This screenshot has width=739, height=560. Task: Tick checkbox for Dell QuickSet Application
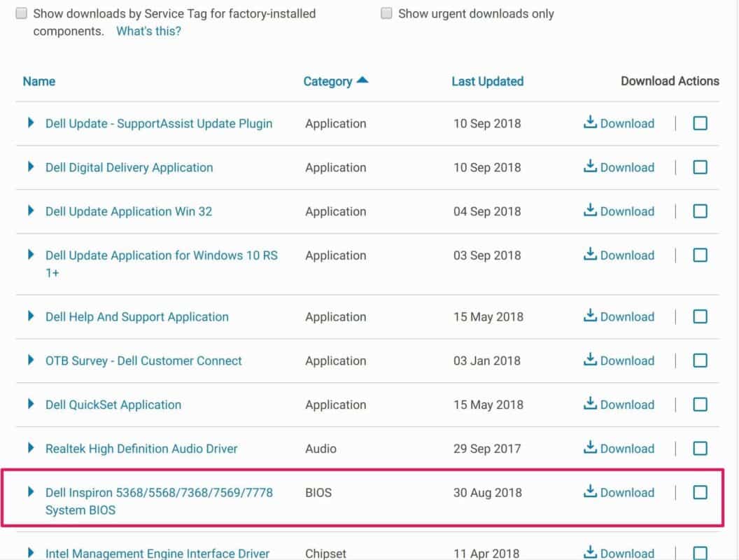tap(700, 405)
